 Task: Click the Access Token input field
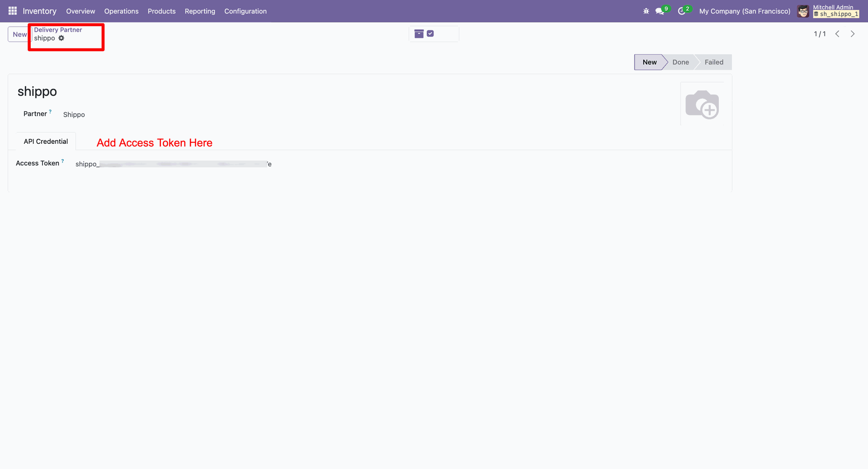point(174,164)
